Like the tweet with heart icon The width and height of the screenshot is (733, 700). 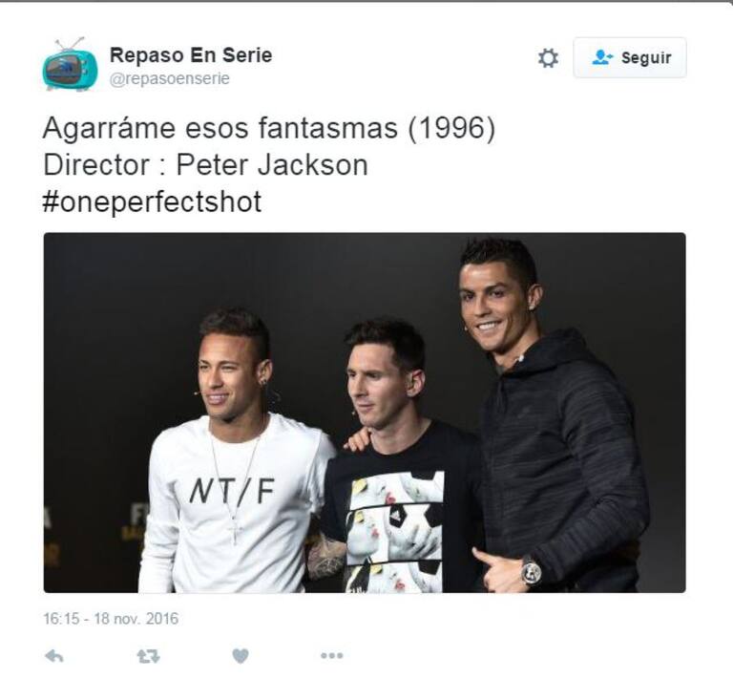click(x=241, y=656)
